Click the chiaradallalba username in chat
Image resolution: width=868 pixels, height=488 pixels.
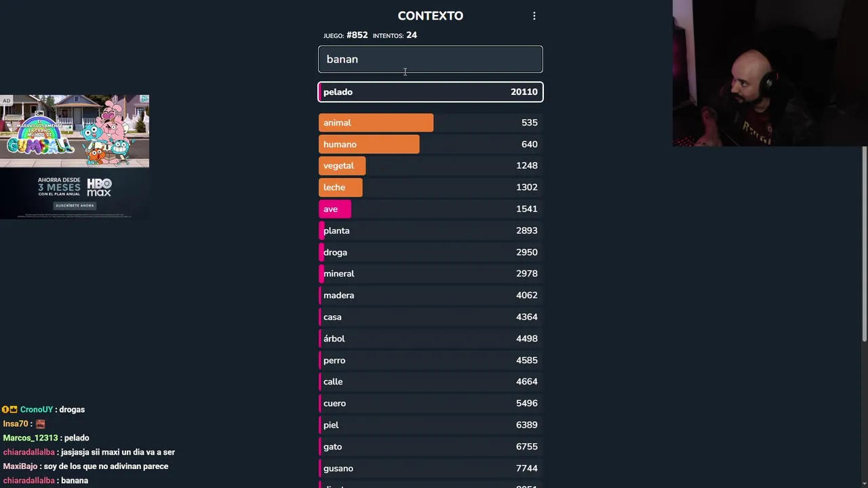point(28,452)
